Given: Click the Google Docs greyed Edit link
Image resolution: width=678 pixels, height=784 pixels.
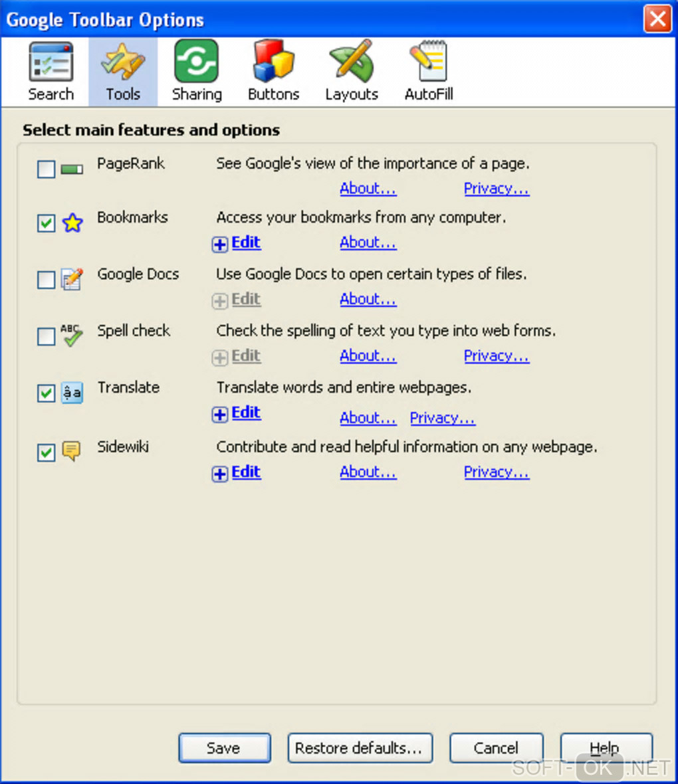Looking at the screenshot, I should (246, 299).
